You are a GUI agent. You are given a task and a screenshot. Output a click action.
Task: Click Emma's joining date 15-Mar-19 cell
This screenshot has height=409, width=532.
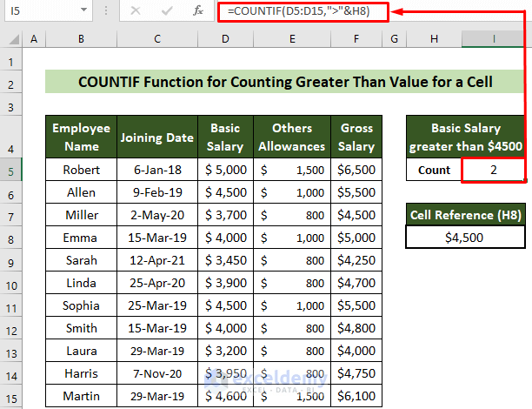[157, 237]
